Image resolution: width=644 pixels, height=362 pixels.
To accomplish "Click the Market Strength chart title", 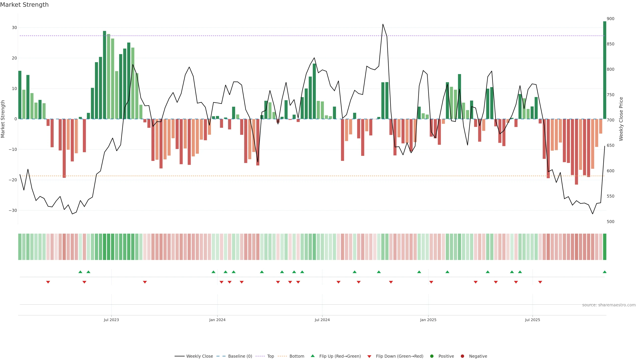I will click(x=24, y=5).
